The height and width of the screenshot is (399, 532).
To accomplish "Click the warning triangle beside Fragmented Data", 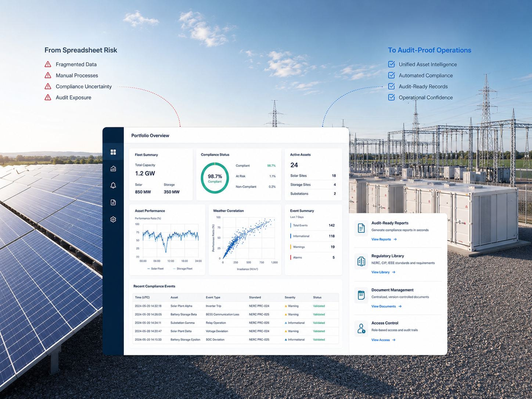I will coord(48,64).
